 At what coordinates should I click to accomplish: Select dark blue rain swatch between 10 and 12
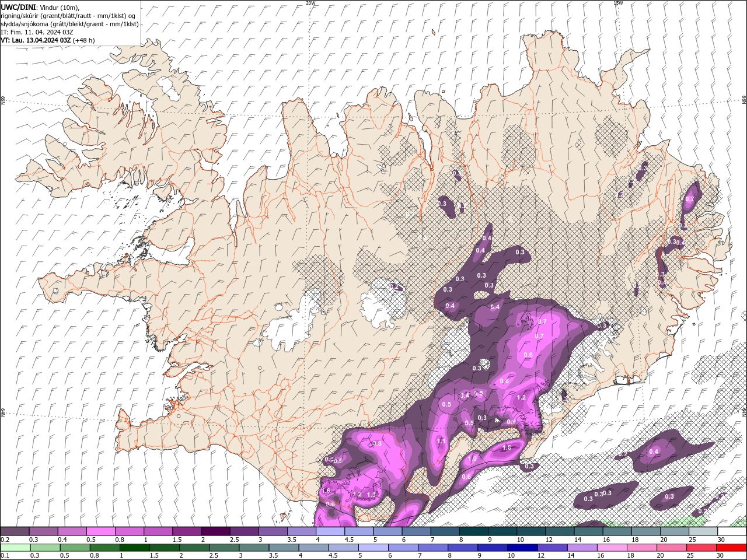tap(523, 548)
